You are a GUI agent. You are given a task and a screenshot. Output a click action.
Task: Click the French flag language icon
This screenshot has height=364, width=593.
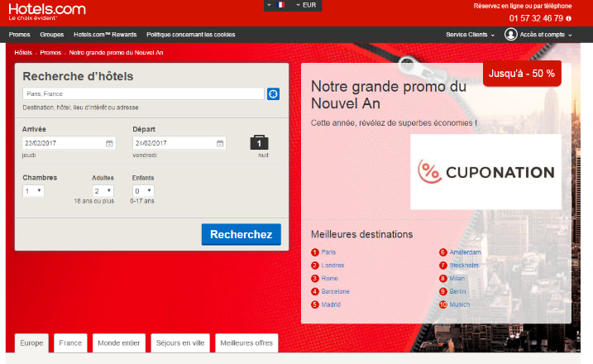point(280,5)
